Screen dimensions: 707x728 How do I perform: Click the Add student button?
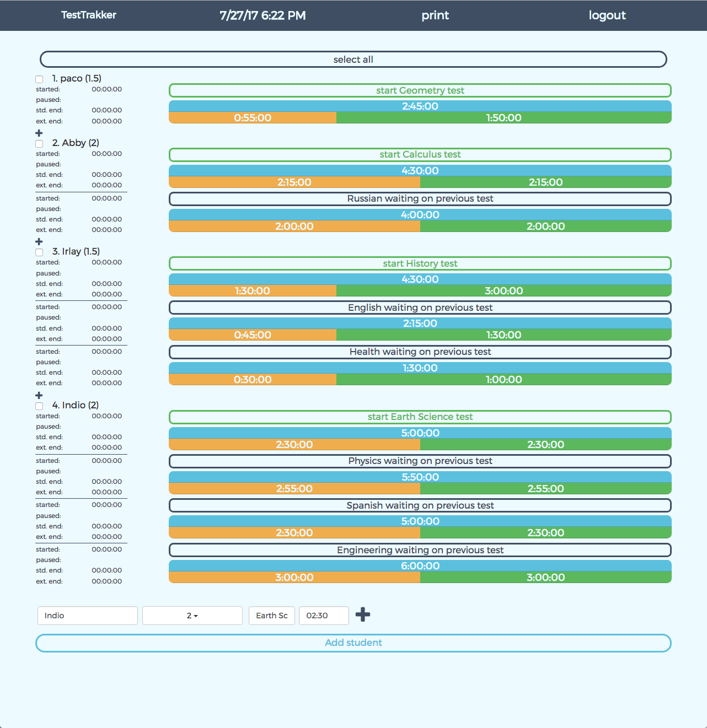coord(353,643)
